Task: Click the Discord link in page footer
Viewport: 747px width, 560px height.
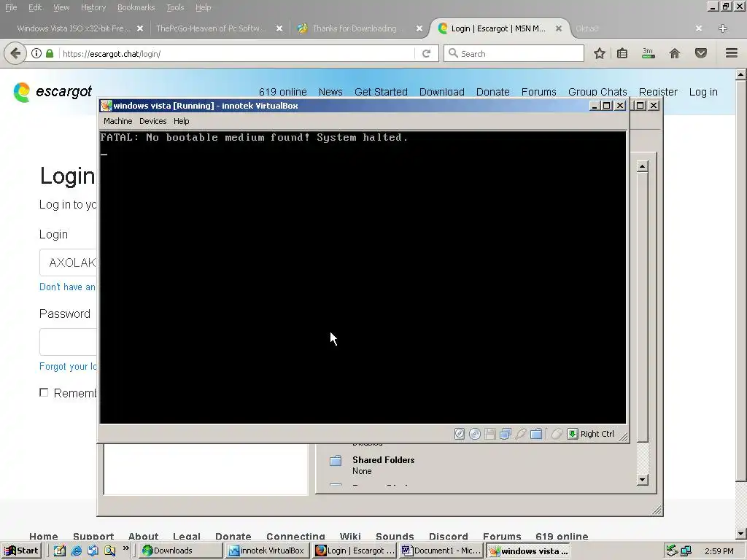Action: [x=449, y=536]
